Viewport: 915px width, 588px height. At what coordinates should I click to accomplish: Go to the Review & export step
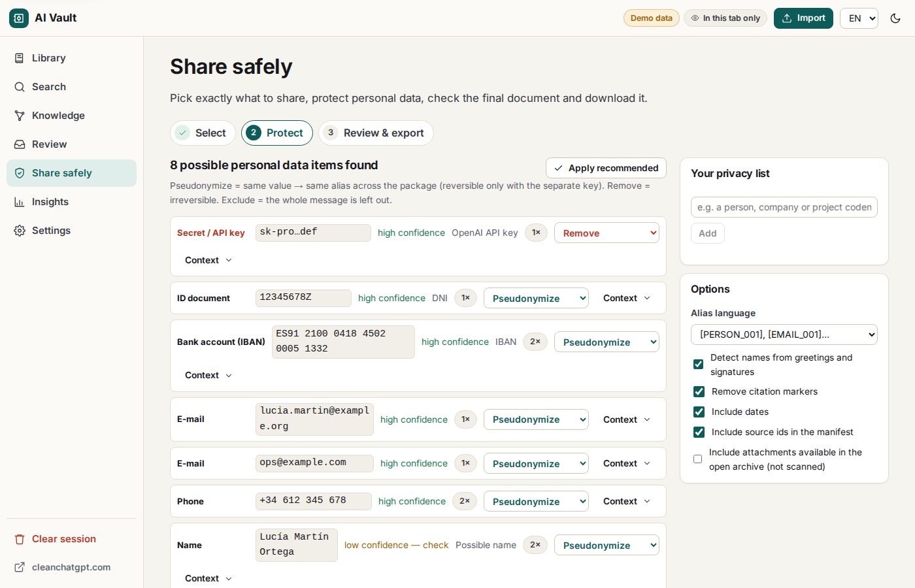(376, 133)
